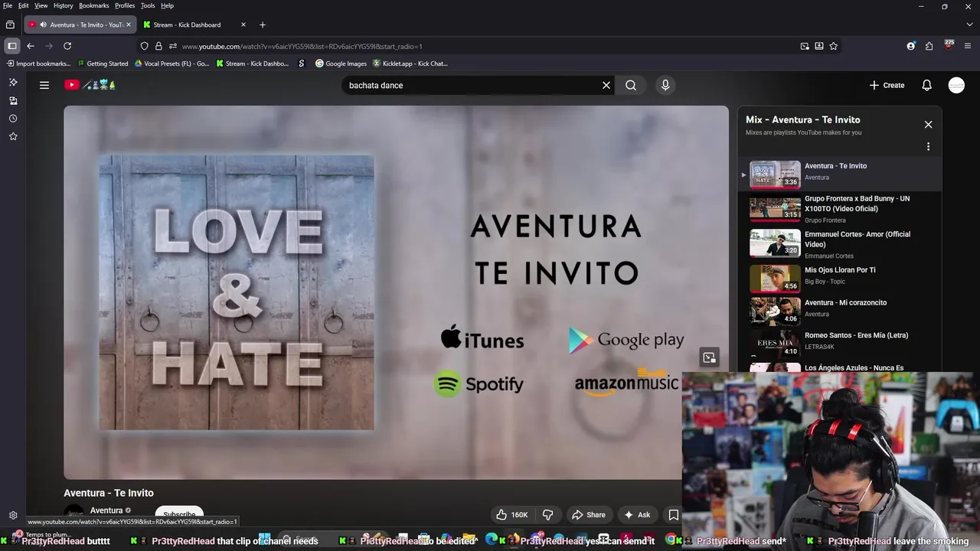Open the YouTube account avatar menu
This screenshot has width=980, height=551.
(x=956, y=85)
